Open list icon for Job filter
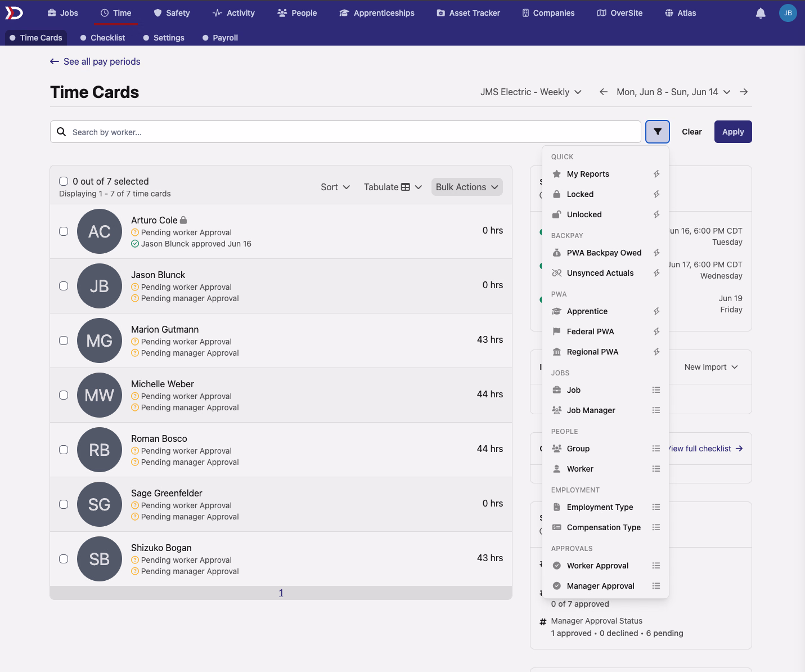The width and height of the screenshot is (805, 672). click(x=656, y=390)
